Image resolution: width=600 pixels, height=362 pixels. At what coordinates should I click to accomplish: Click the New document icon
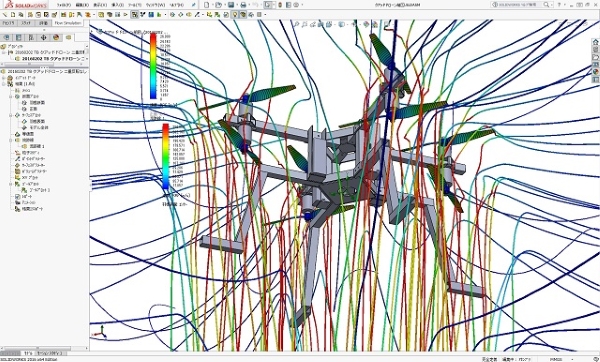207,5
